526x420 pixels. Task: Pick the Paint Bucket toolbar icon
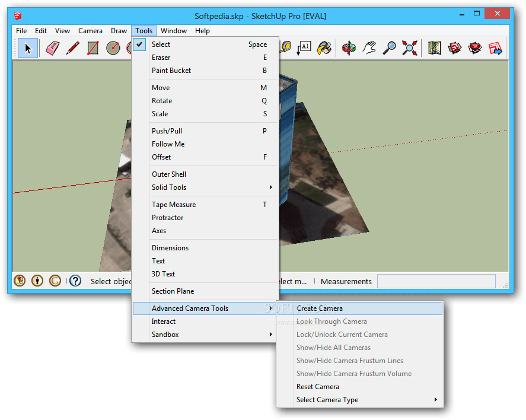pos(324,48)
